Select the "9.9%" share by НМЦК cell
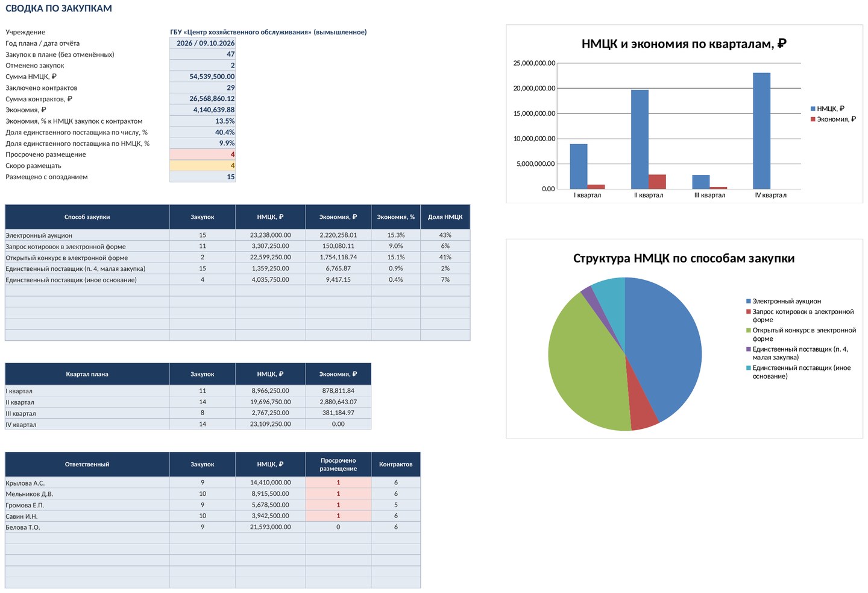 click(203, 144)
